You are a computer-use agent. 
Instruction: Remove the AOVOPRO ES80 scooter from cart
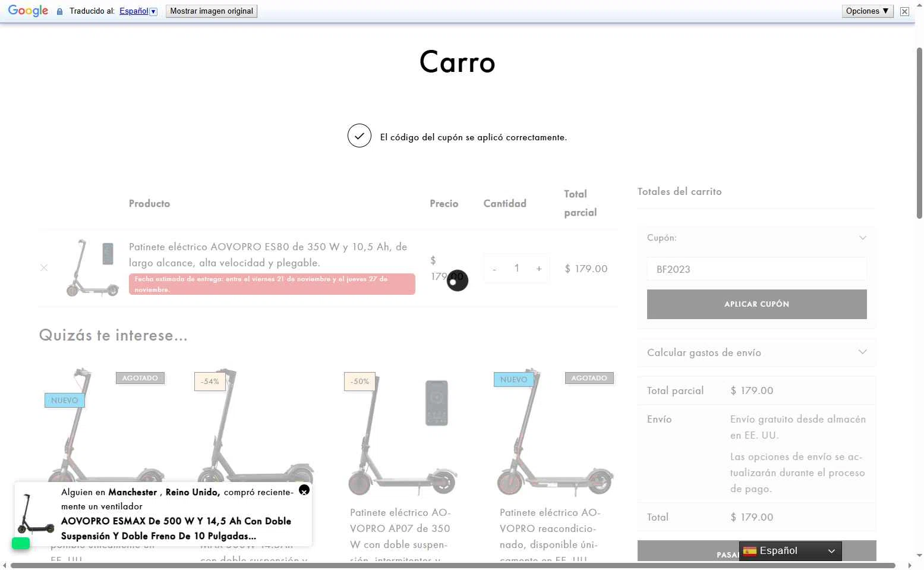coord(44,268)
